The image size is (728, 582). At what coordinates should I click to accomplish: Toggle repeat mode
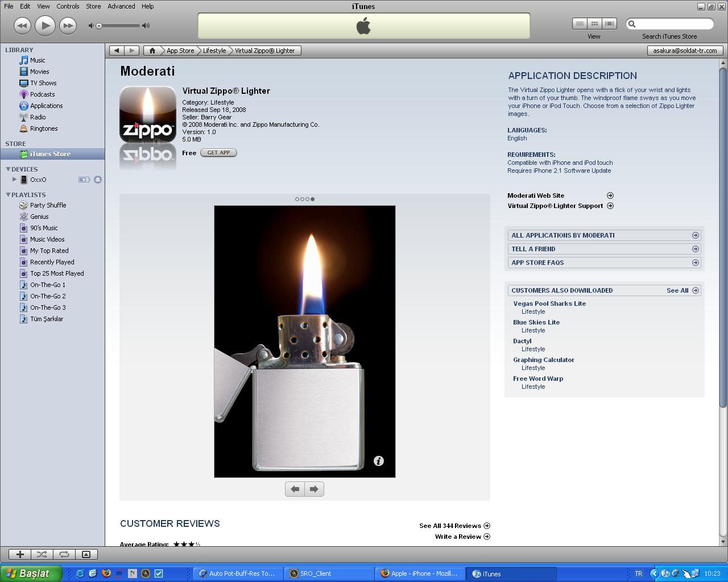pyautogui.click(x=64, y=554)
